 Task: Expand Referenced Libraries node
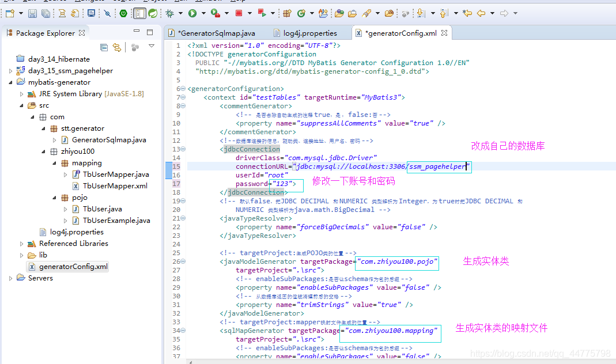[x=21, y=244]
